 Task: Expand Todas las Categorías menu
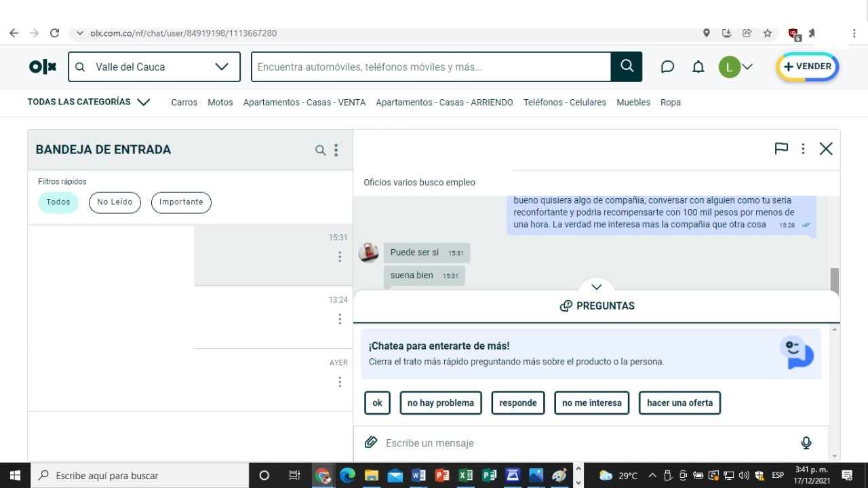pos(143,102)
